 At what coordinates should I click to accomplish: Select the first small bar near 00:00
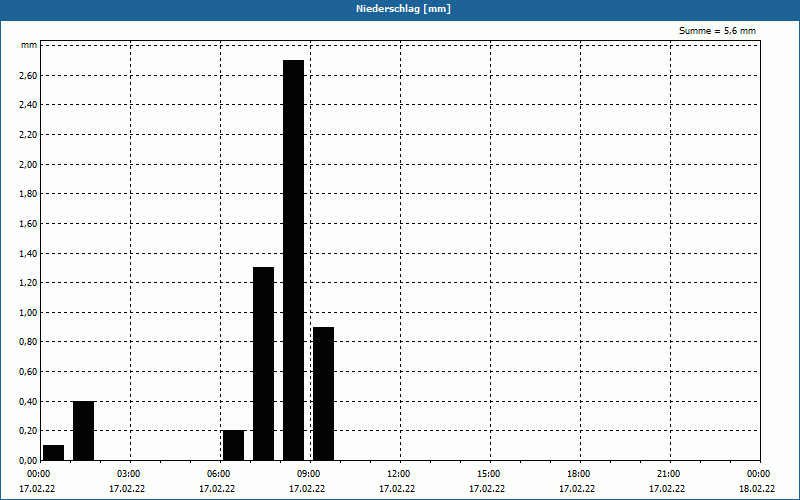(54, 453)
